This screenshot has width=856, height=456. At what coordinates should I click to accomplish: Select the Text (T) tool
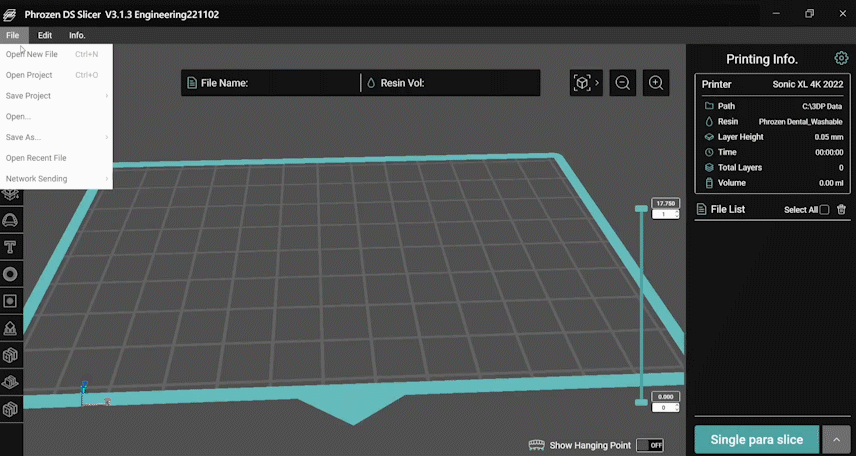point(10,247)
